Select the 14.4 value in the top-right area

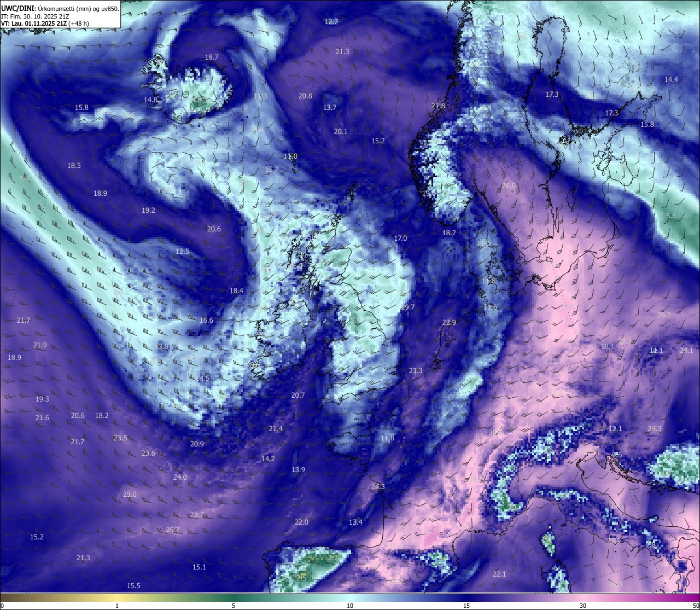671,79
